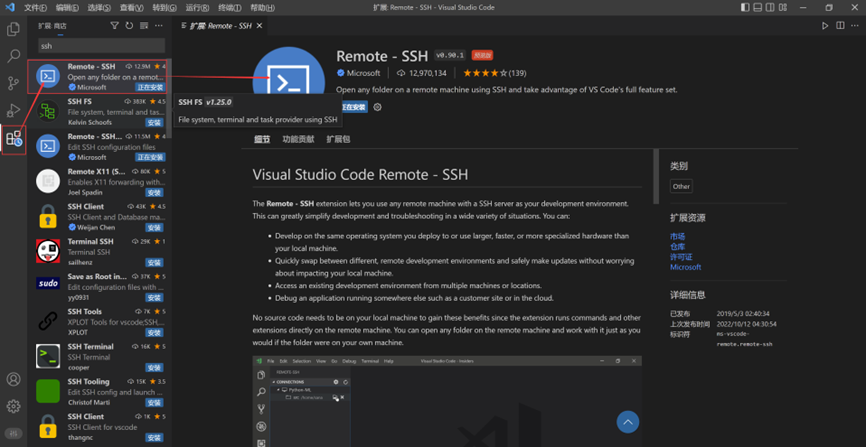Clear extension search results icon
Screen dimensions: 866x447
click(144, 25)
